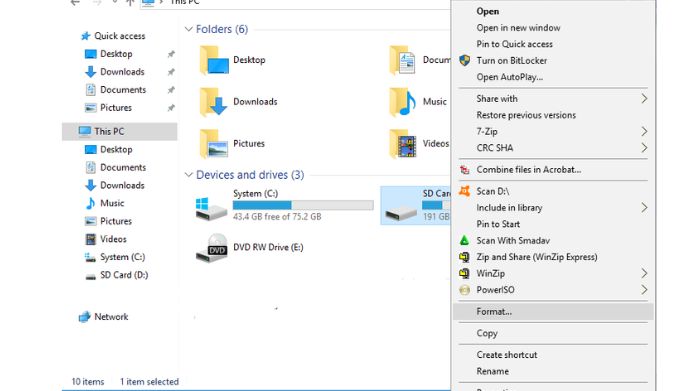Click the Videos film icon in sidebar

click(91, 239)
